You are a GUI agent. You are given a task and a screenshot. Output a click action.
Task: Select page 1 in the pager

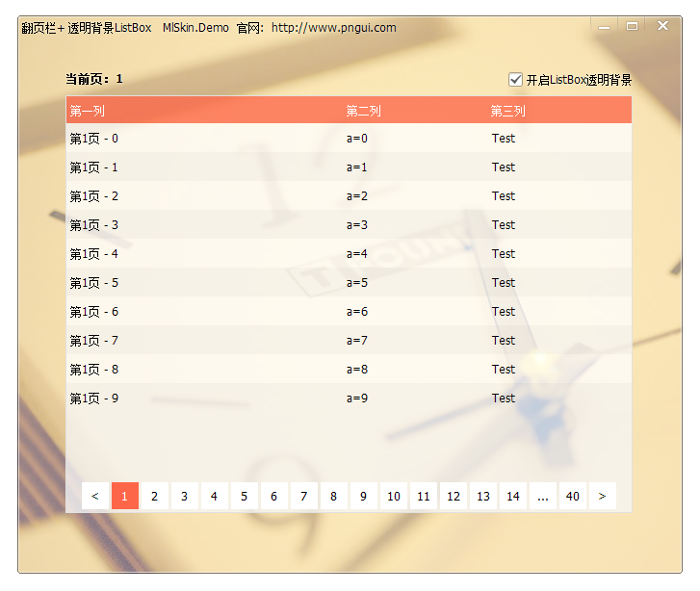click(x=125, y=497)
